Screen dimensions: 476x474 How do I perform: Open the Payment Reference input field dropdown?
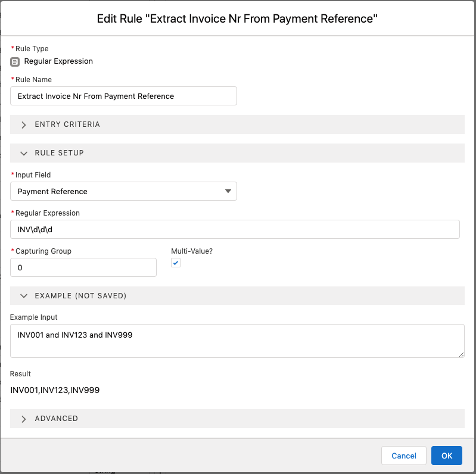123,191
